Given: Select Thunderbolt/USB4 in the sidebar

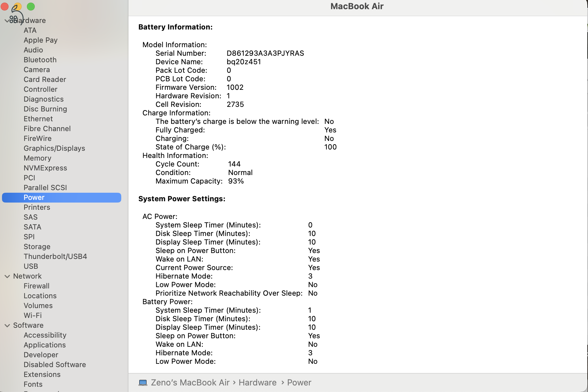Looking at the screenshot, I should point(55,256).
